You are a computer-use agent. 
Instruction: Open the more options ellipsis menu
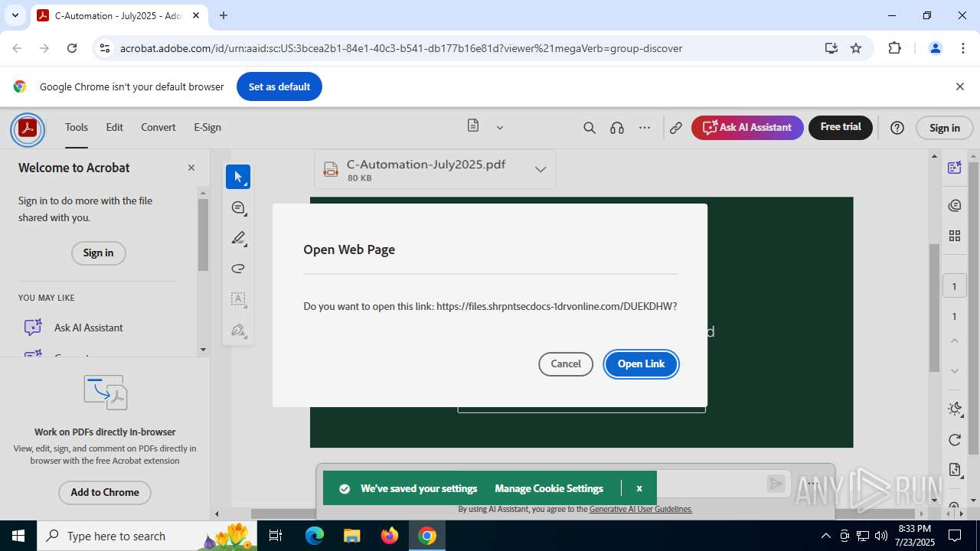pyautogui.click(x=645, y=128)
